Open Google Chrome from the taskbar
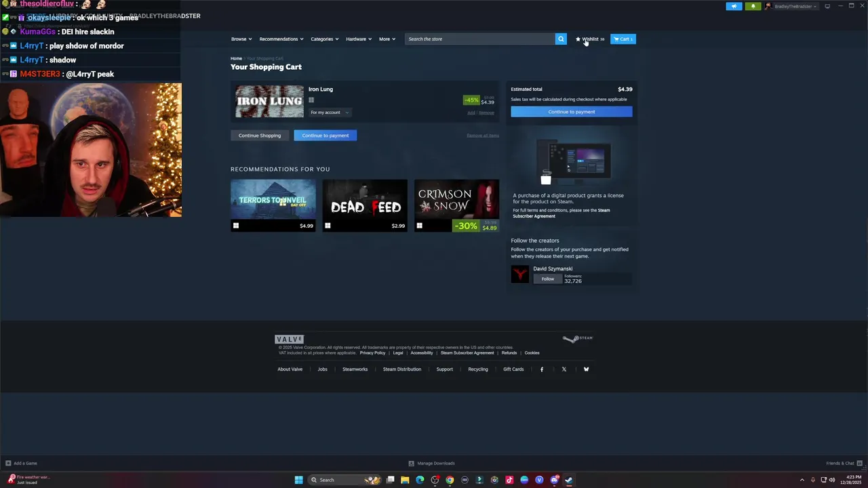This screenshot has height=488, width=868. pyautogui.click(x=450, y=480)
